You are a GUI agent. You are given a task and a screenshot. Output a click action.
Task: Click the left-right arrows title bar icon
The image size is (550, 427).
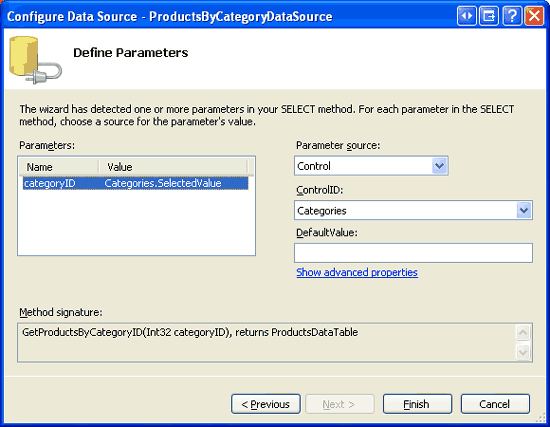(467, 16)
